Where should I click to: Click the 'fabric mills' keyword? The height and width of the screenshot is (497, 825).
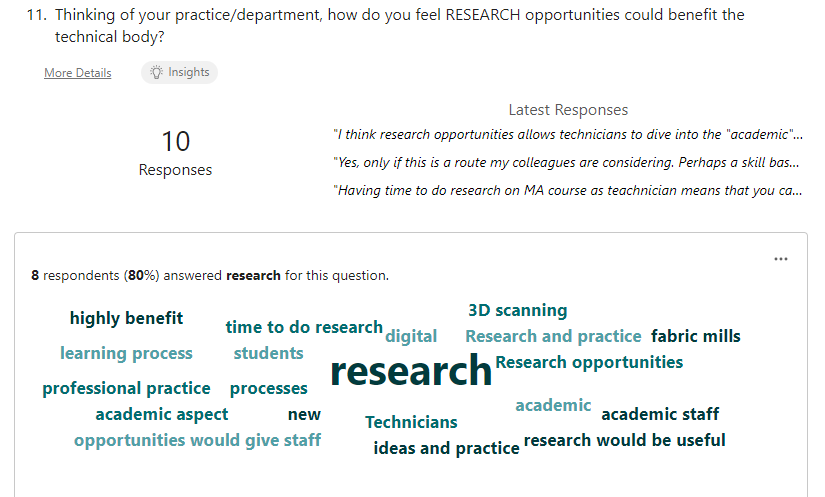(x=695, y=336)
